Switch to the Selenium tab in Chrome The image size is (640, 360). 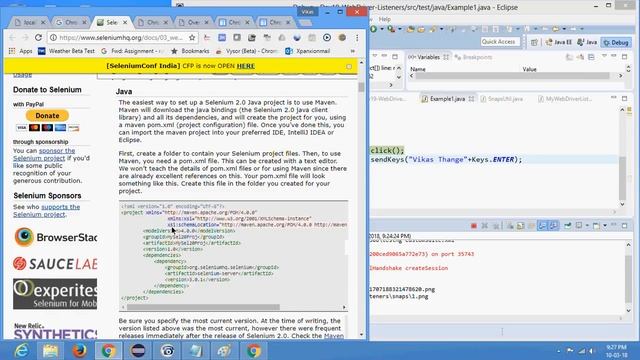[x=111, y=22]
